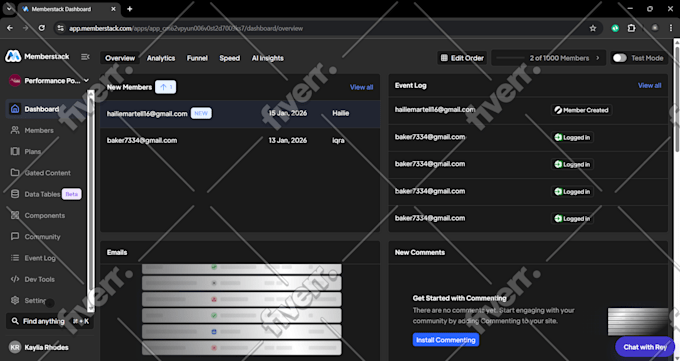Image resolution: width=680 pixels, height=361 pixels.
Task: Select baker7334@gmail.com in New Members
Action: pos(142,141)
